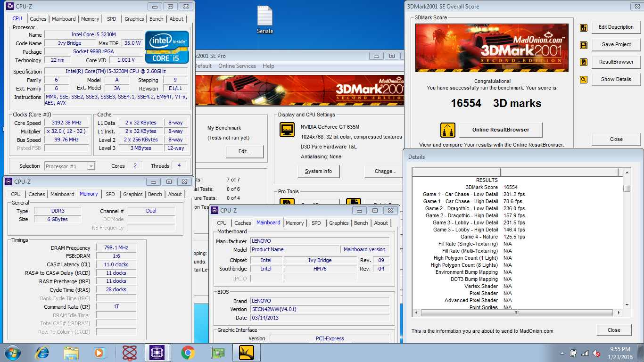Open Bench tab in the Processor CPU-Z window
The width and height of the screenshot is (644, 362).
coord(157,19)
